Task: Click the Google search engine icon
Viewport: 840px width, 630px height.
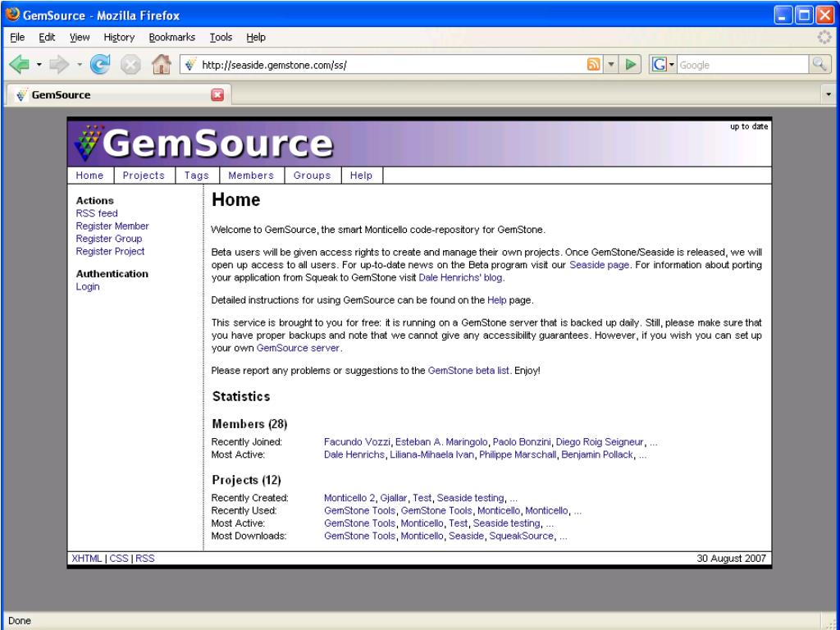Action: [x=659, y=65]
